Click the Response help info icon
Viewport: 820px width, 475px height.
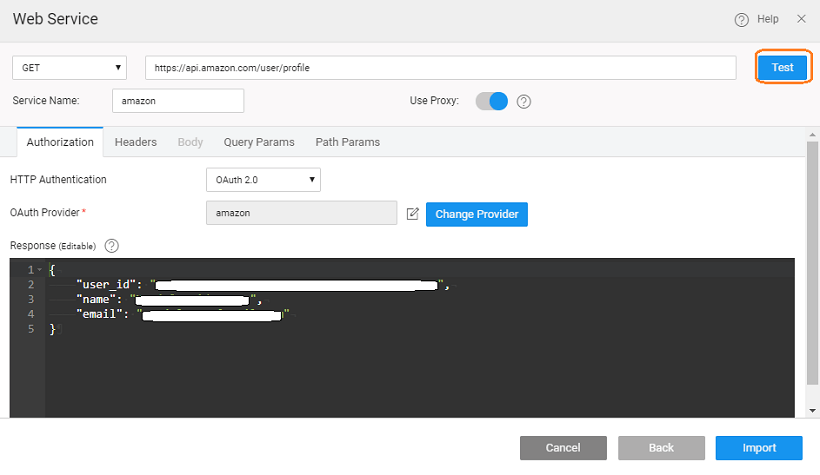(x=111, y=245)
